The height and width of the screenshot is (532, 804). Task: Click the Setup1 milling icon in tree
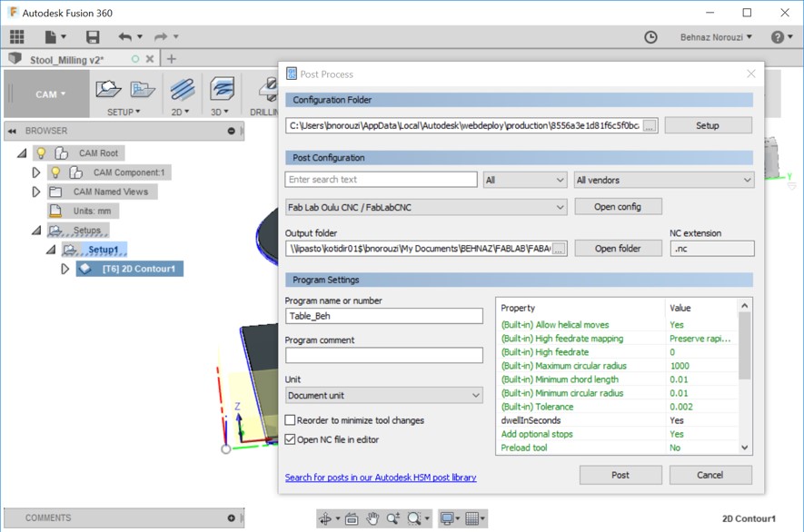pos(70,250)
